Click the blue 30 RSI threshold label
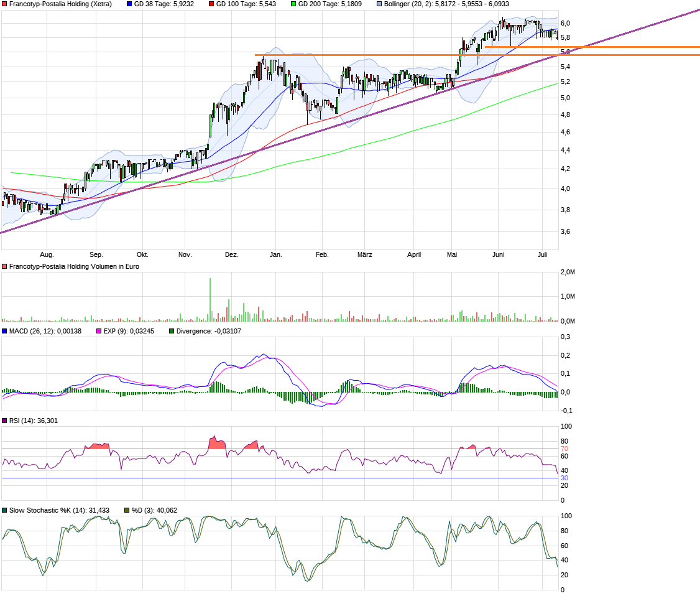Viewport: 700px width, 596px height. pyautogui.click(x=564, y=478)
